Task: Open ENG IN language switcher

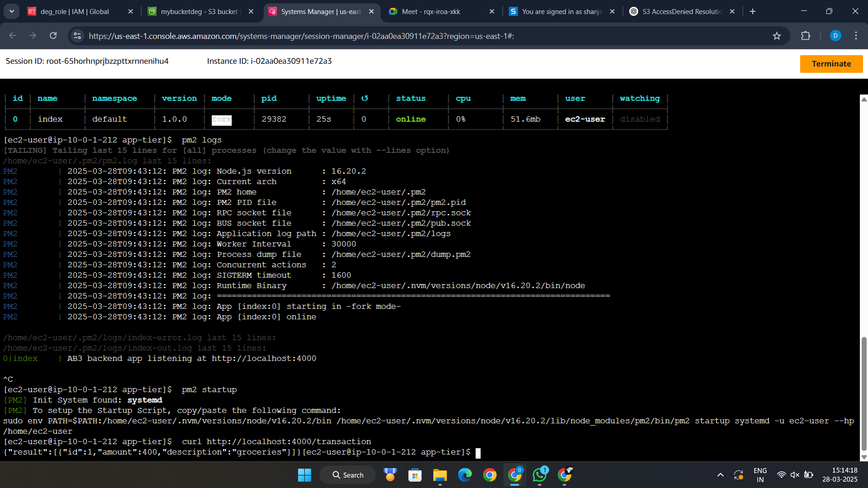Action: pos(760,475)
